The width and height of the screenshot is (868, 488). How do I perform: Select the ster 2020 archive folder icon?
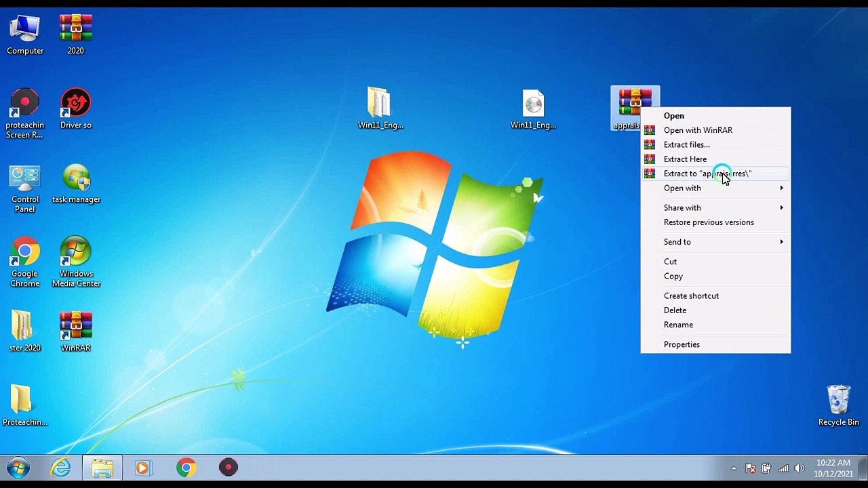pyautogui.click(x=25, y=331)
